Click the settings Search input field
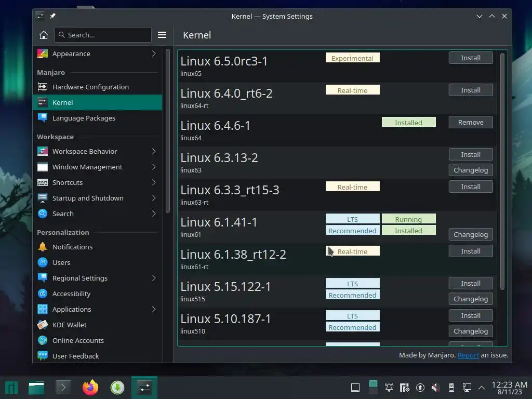The height and width of the screenshot is (399, 532). (103, 35)
